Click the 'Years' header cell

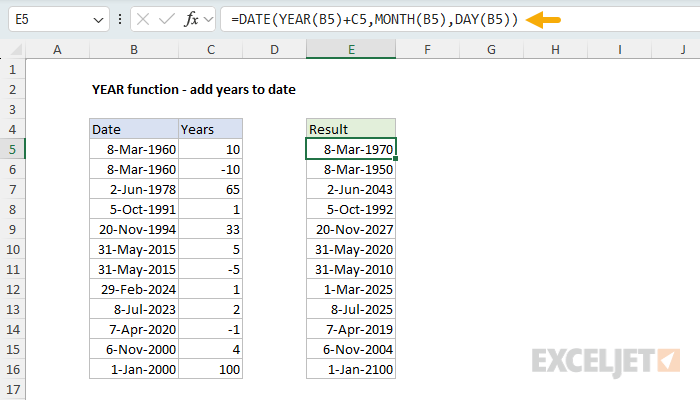pyautogui.click(x=211, y=129)
